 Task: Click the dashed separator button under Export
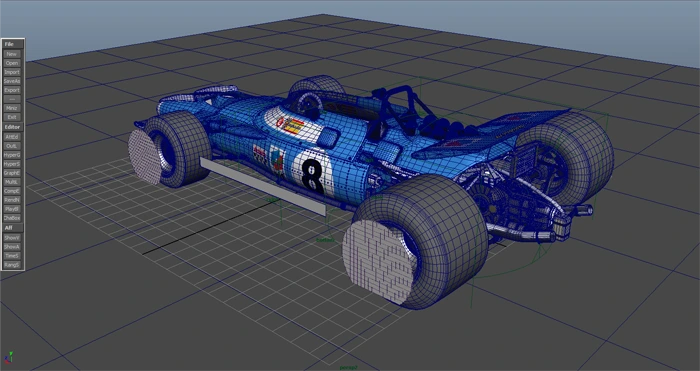coord(12,99)
